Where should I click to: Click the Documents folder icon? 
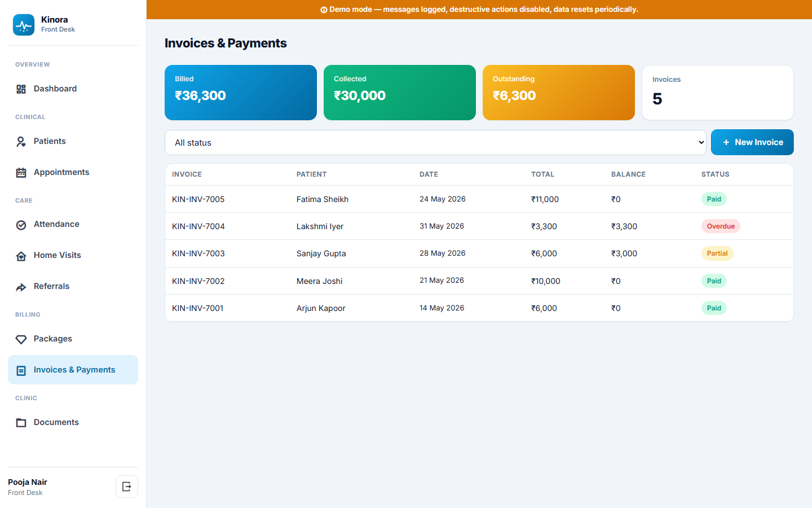(x=21, y=423)
